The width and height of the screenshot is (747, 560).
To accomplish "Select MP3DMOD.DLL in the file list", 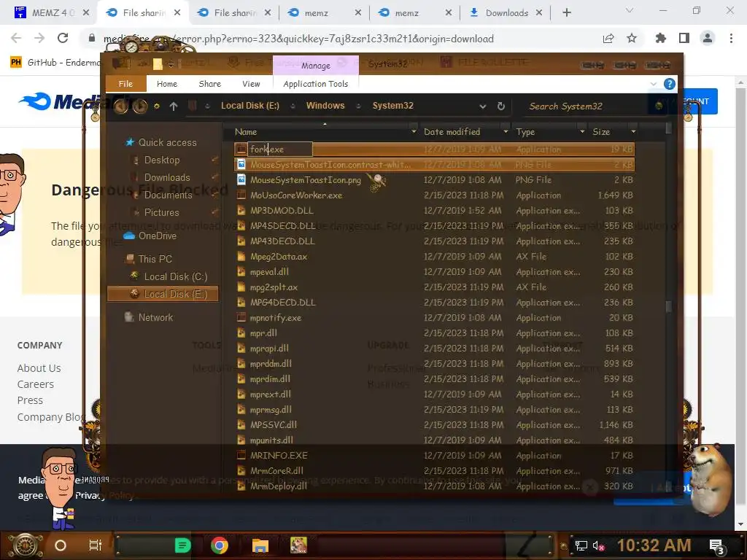I will (282, 211).
